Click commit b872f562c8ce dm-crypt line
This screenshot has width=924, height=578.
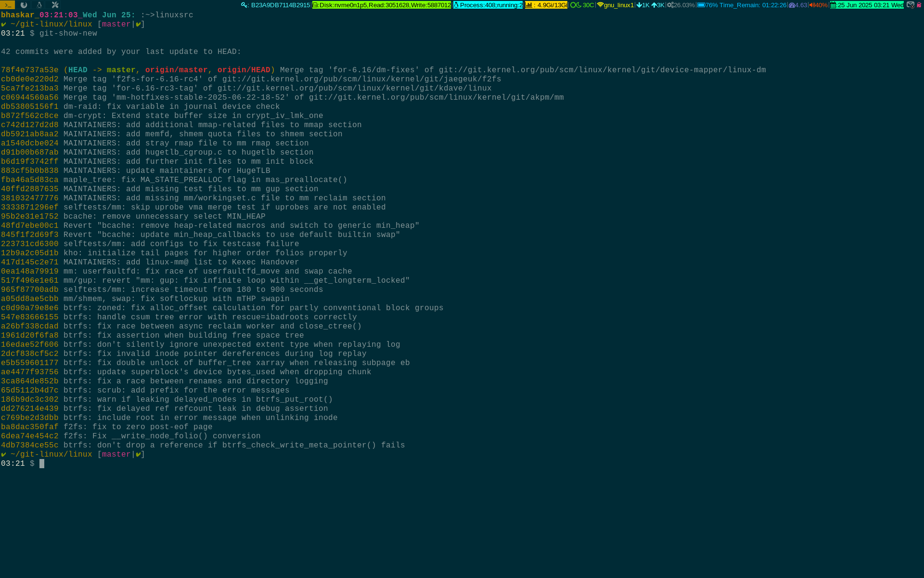point(162,116)
